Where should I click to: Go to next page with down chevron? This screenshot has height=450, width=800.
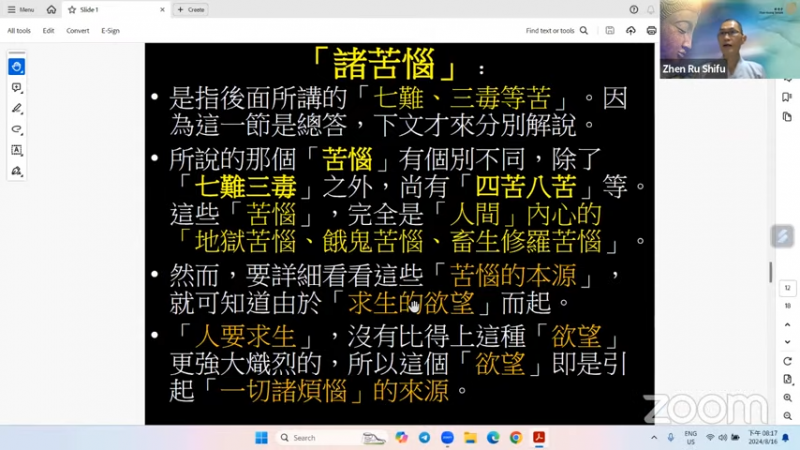pyautogui.click(x=787, y=340)
